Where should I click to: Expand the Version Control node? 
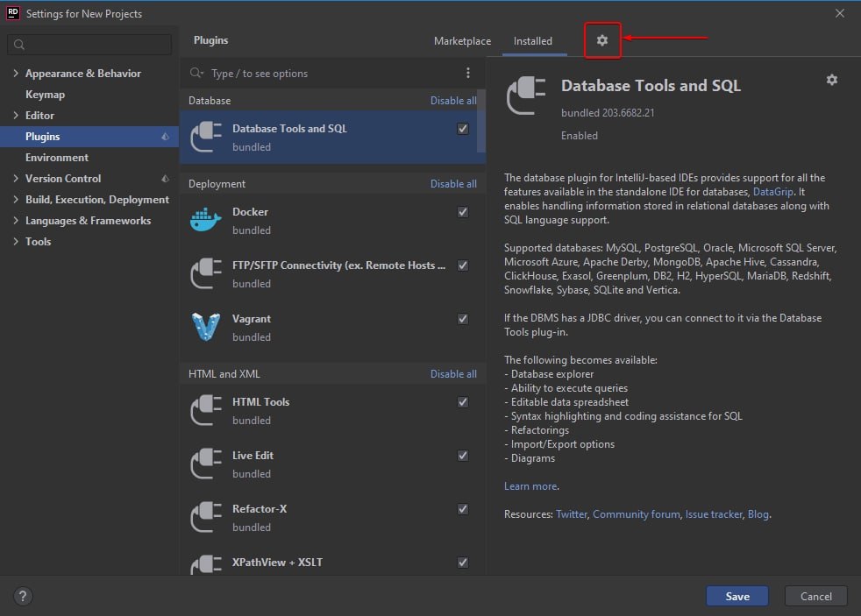pyautogui.click(x=16, y=178)
